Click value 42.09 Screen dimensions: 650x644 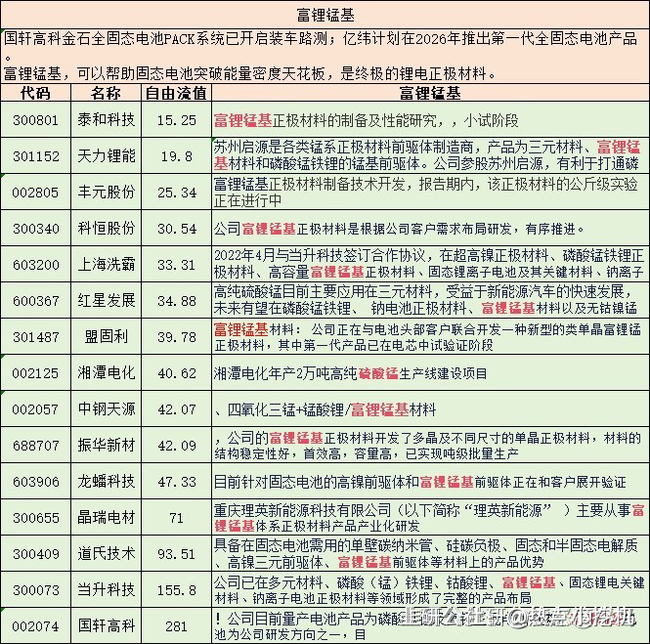(x=177, y=445)
